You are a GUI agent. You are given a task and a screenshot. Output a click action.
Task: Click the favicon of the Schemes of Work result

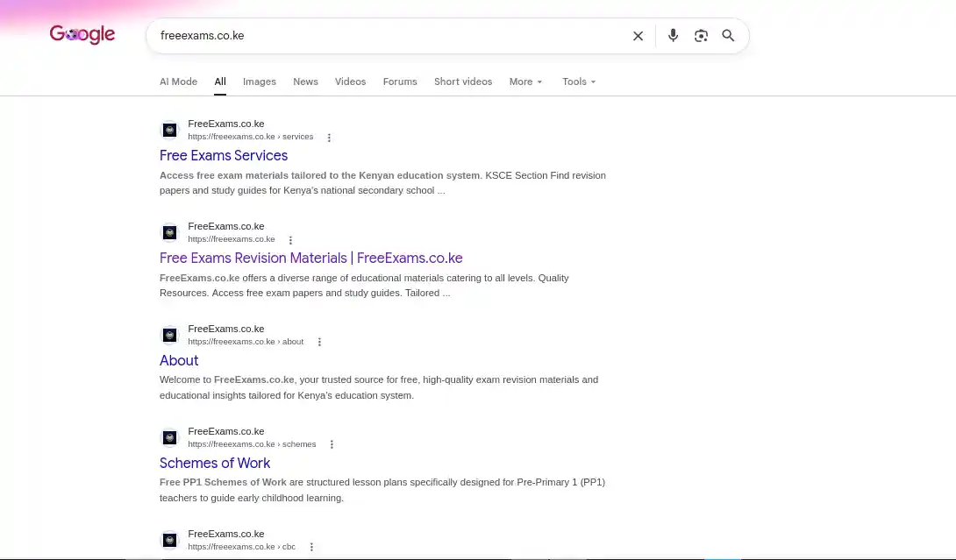(170, 437)
